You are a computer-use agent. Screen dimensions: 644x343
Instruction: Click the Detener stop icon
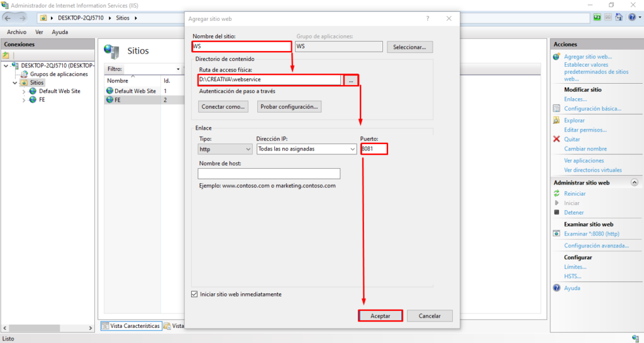point(557,212)
